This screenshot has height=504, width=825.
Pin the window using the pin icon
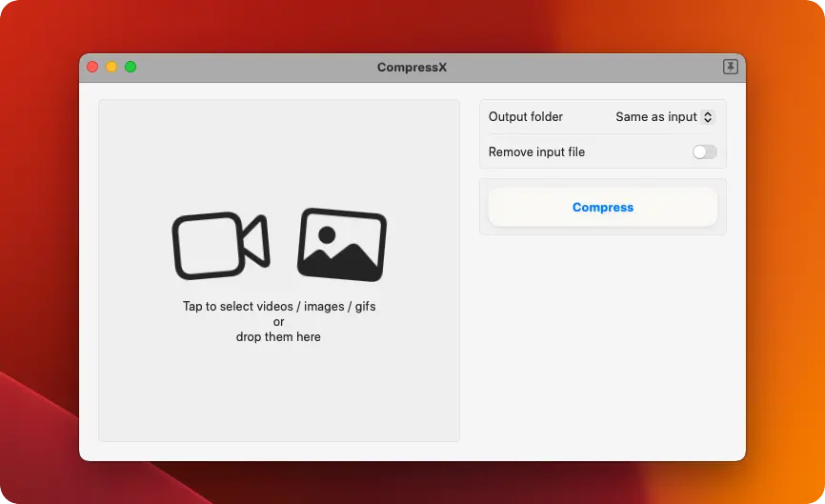pos(730,67)
